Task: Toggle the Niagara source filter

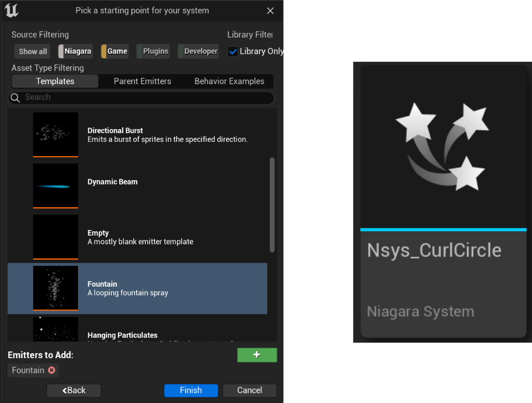Action: pos(75,51)
